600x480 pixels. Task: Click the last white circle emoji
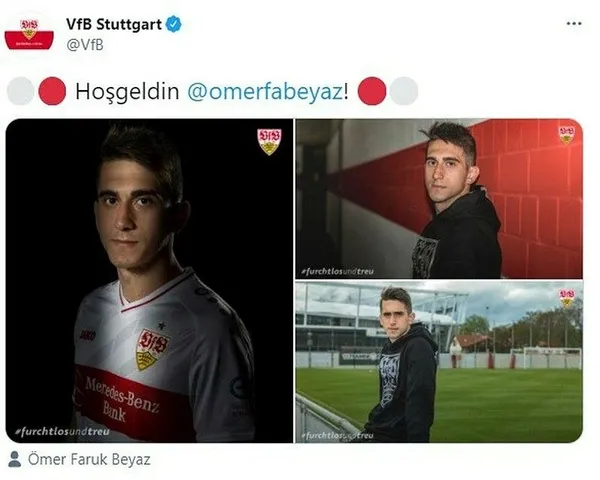coord(404,91)
